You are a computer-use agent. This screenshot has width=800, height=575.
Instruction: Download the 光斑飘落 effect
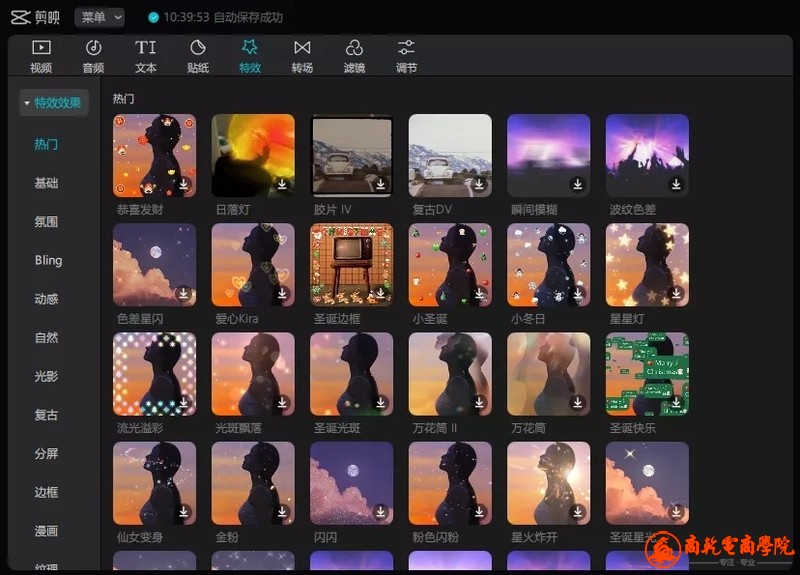tap(282, 403)
